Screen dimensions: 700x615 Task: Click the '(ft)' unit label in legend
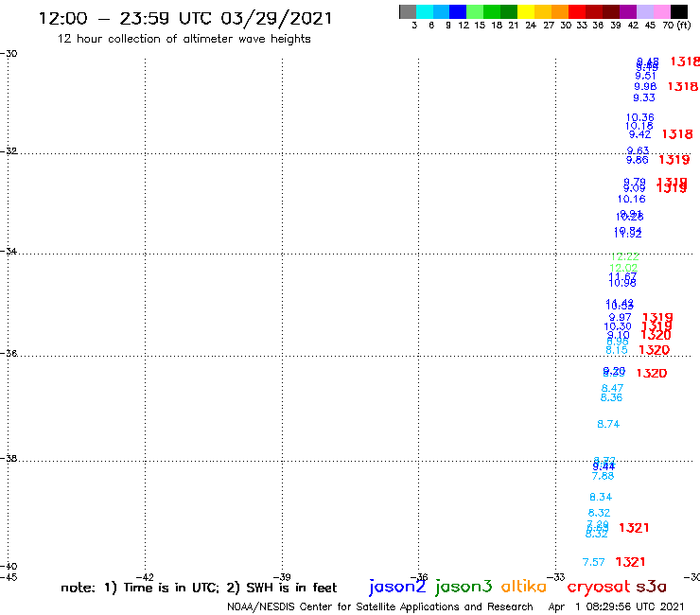tap(684, 25)
